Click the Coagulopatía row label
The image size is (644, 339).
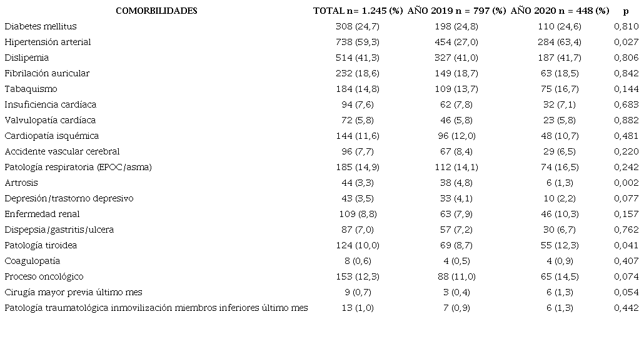point(32,261)
